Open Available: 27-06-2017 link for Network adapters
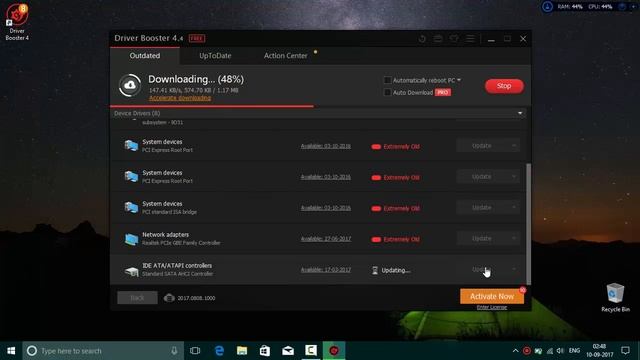The height and width of the screenshot is (360, 640). point(326,239)
